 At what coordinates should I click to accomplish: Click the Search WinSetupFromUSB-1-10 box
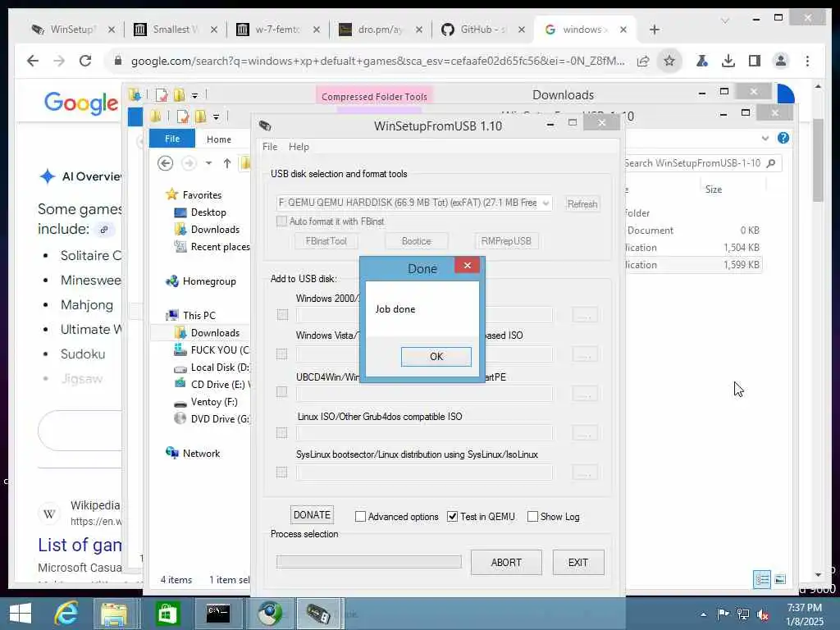pos(702,163)
